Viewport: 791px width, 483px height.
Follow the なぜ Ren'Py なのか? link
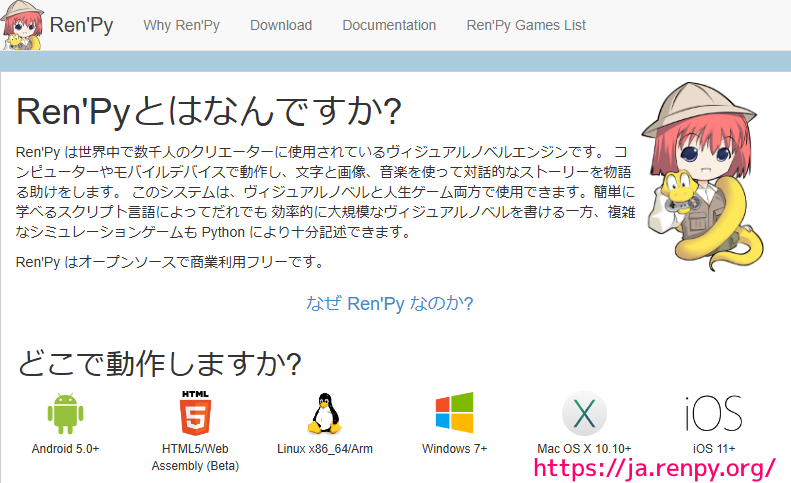click(389, 303)
